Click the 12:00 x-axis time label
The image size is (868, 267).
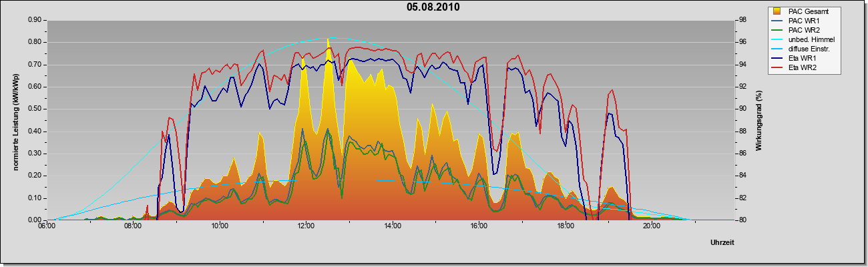[x=305, y=227]
